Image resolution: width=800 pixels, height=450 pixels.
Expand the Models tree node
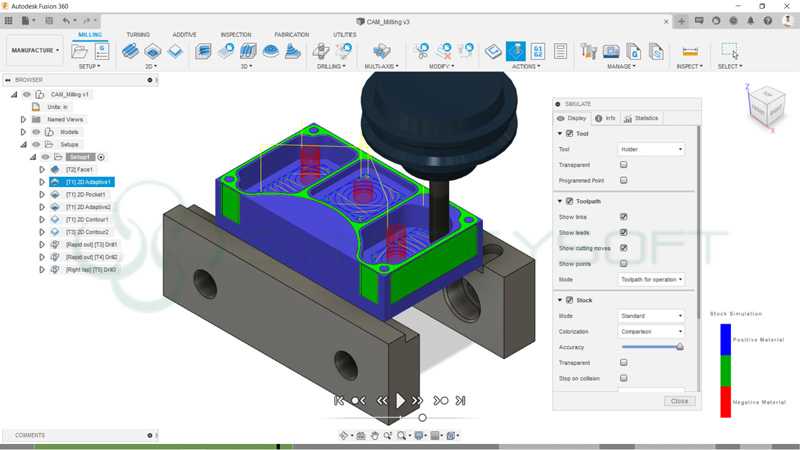23,132
